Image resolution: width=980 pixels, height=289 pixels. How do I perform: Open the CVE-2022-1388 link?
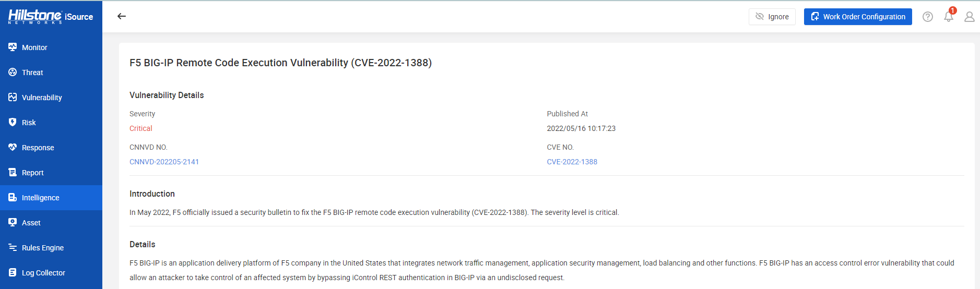[572, 162]
